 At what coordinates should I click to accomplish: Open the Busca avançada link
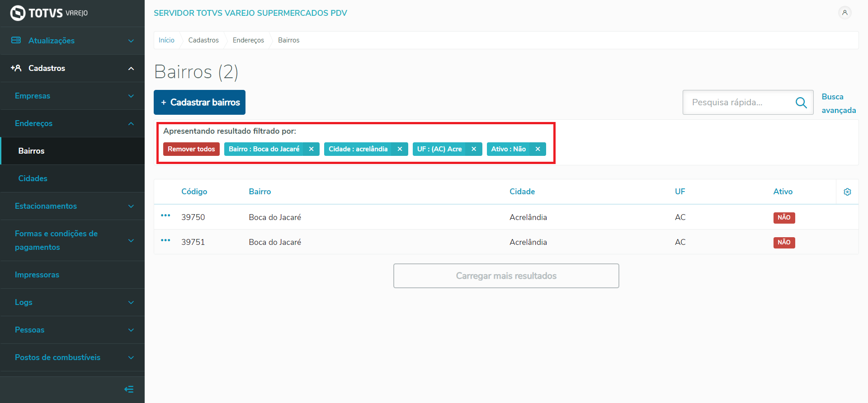click(839, 103)
